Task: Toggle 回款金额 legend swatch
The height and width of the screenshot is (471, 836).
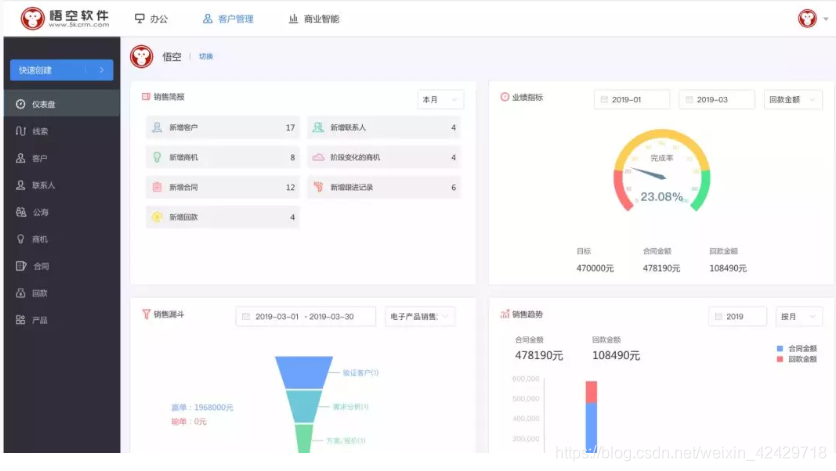Action: pyautogui.click(x=779, y=359)
